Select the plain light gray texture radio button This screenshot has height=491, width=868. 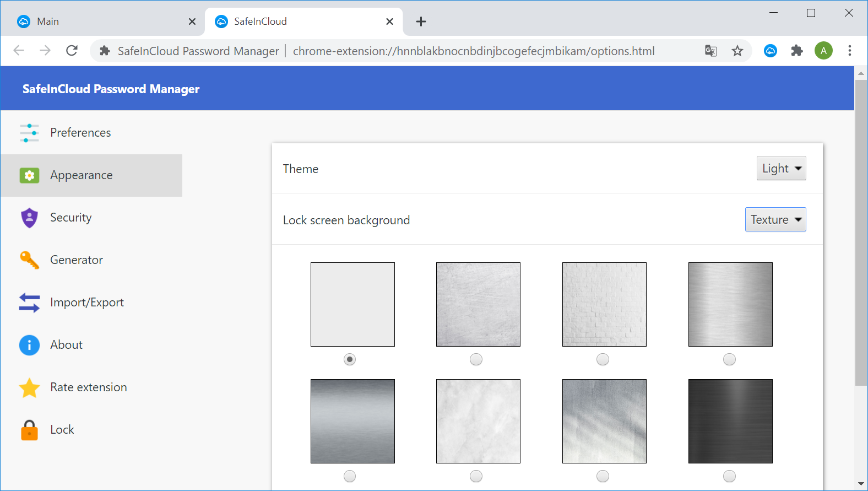(x=350, y=359)
